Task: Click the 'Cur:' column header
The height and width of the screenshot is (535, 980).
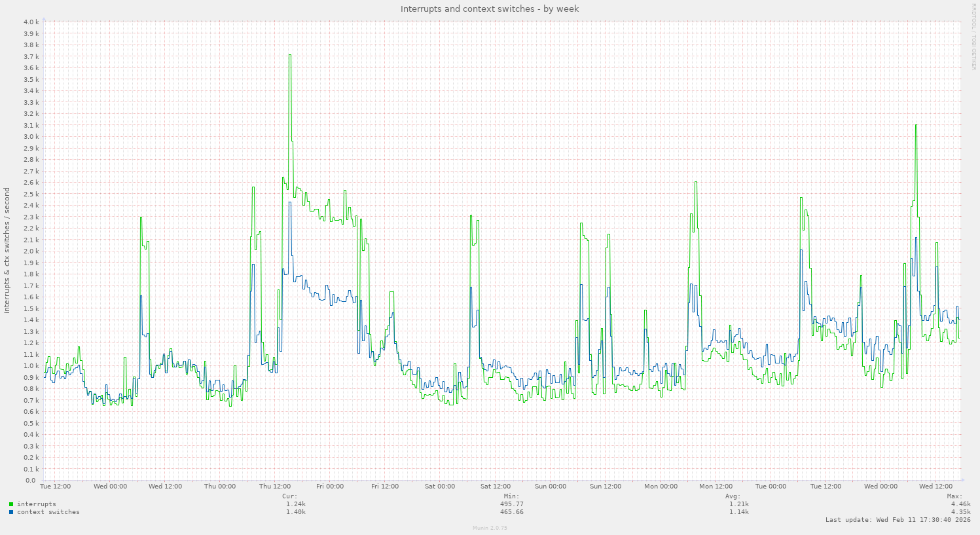Action: tap(291, 496)
